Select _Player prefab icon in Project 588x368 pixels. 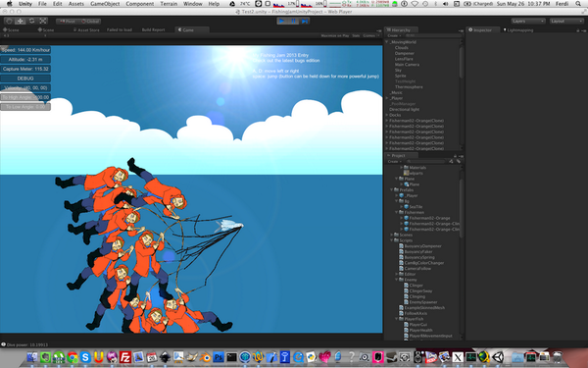401,195
